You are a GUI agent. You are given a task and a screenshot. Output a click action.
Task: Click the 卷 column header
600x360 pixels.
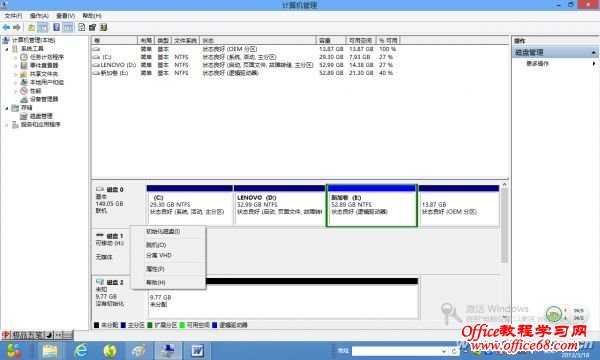coord(114,40)
